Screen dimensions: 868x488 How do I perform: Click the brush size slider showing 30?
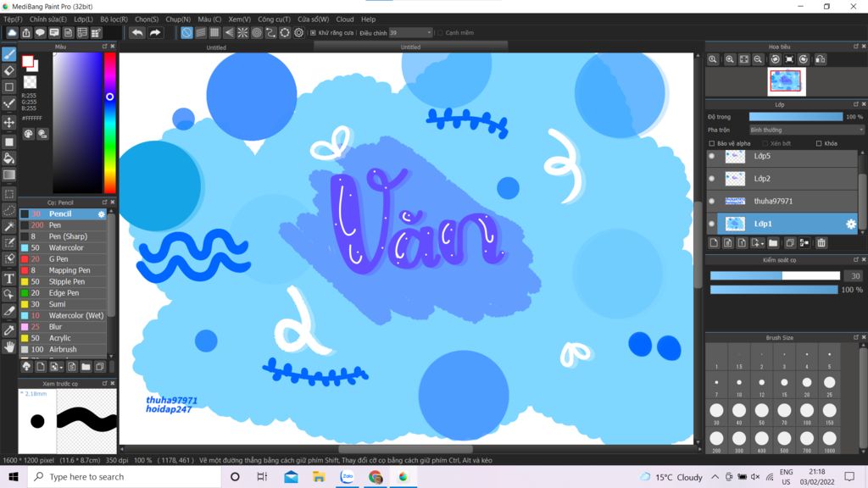coord(775,275)
